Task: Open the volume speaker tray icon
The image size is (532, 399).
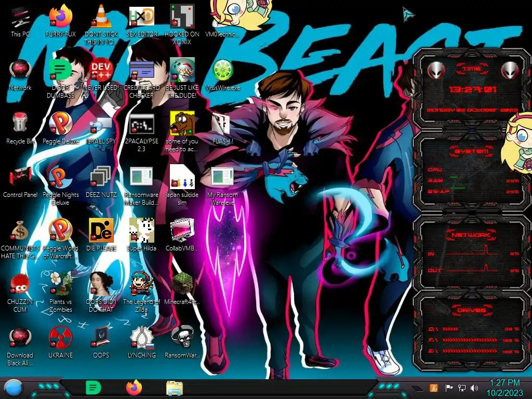Action: pos(474,388)
